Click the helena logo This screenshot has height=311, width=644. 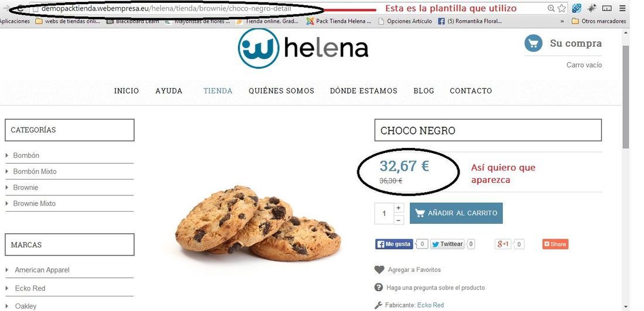303,48
